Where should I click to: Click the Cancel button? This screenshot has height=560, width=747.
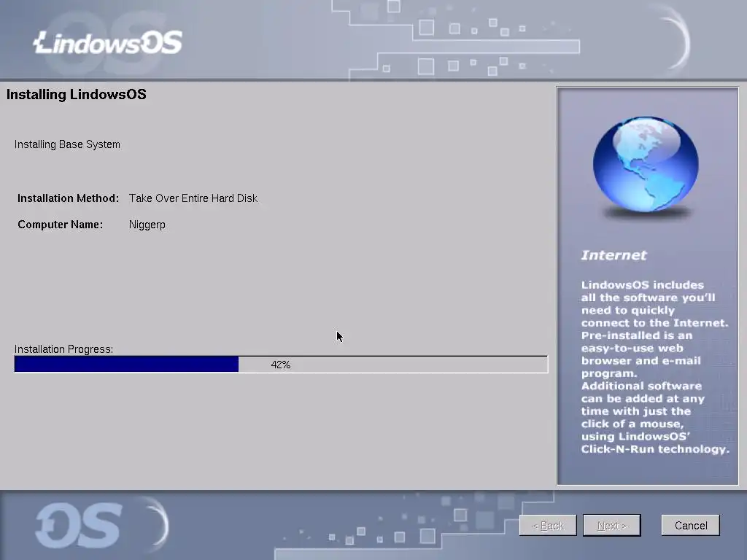(x=690, y=525)
